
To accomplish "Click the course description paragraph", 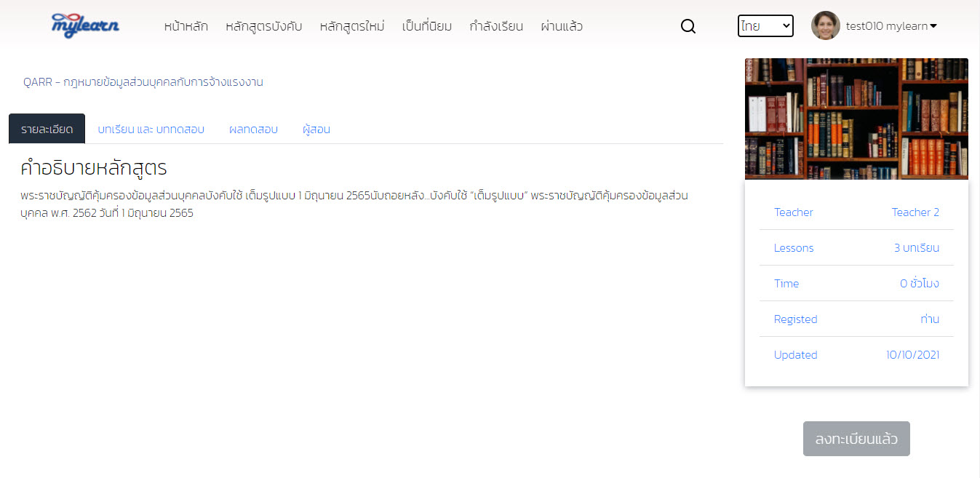I will point(354,204).
